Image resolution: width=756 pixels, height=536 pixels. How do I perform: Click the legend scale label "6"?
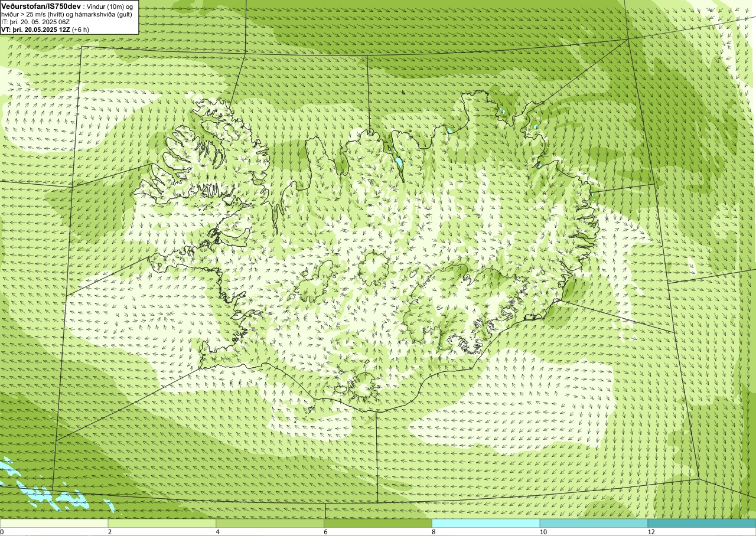coord(325,532)
